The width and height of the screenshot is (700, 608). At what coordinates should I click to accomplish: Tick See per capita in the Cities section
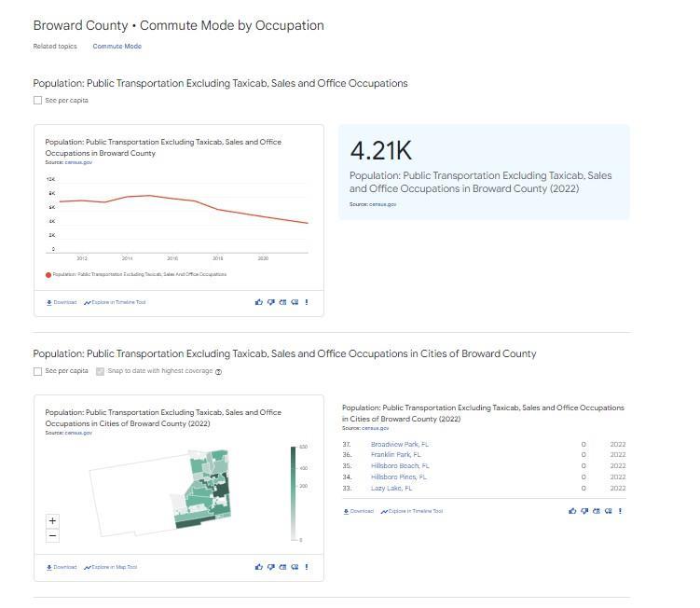(x=38, y=371)
